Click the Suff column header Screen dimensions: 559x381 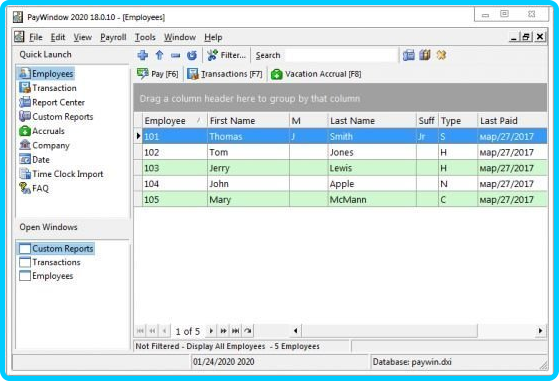[427, 121]
